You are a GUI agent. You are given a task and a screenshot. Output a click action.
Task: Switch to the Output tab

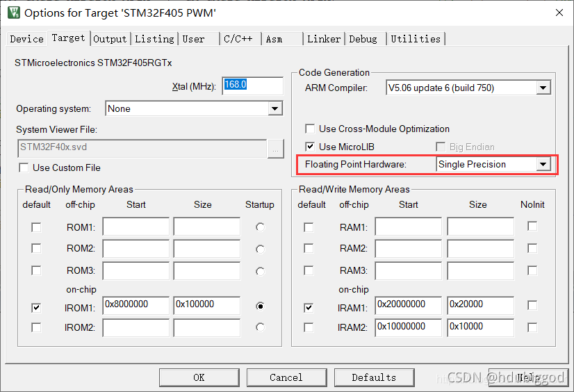click(x=110, y=39)
